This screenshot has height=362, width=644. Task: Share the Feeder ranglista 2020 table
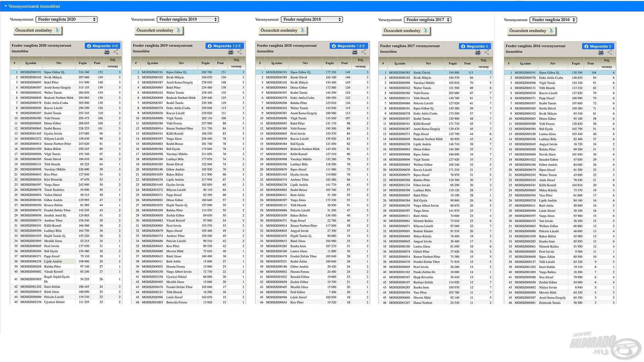pyautogui.click(x=116, y=52)
